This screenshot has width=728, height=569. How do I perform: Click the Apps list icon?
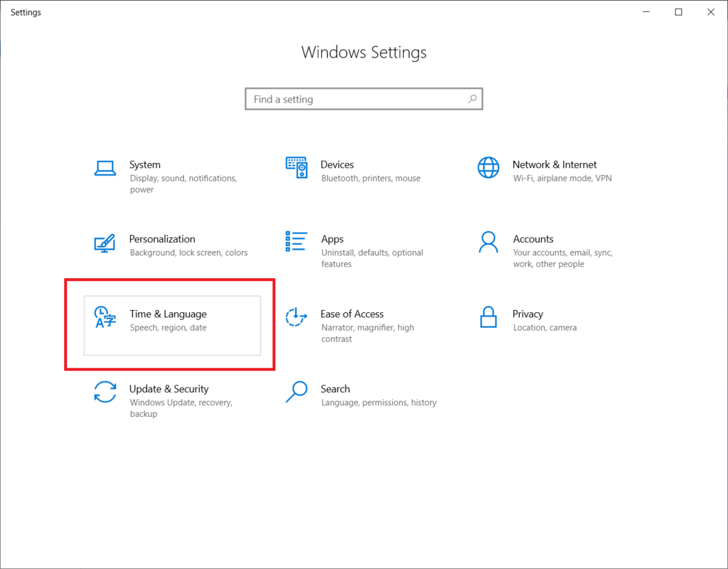click(296, 242)
